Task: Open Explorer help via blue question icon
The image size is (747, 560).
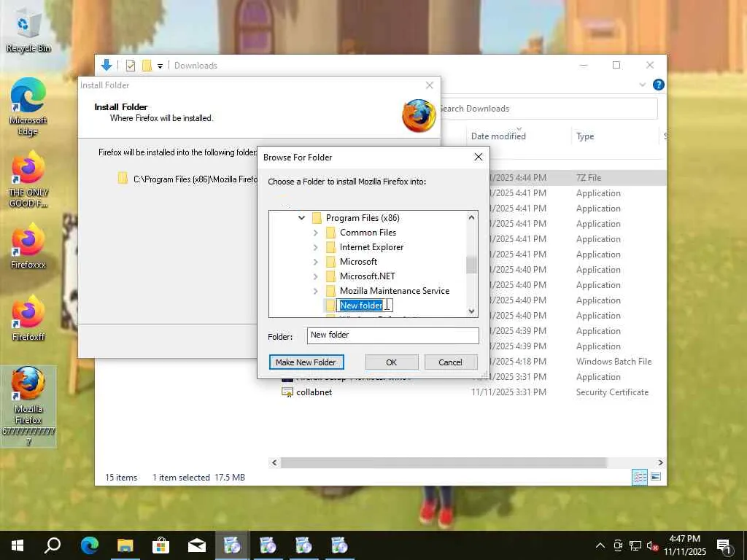Action: [659, 85]
